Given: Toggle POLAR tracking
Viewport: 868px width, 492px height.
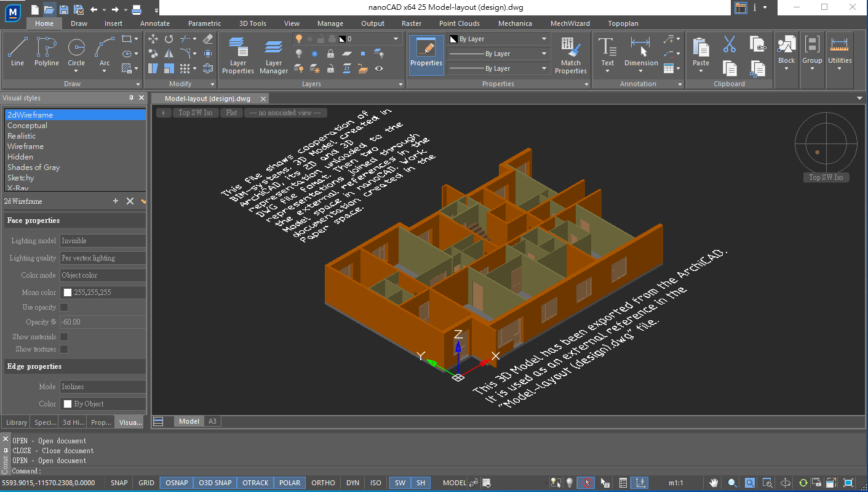Looking at the screenshot, I should click(289, 483).
